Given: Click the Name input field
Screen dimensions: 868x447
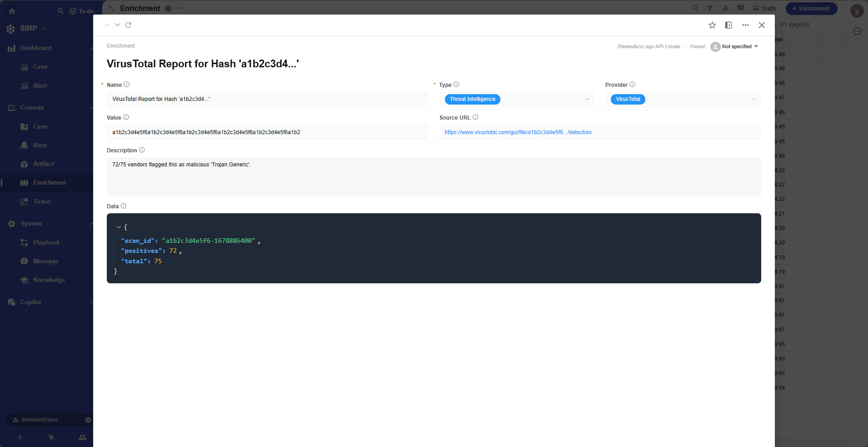Looking at the screenshot, I should tap(268, 99).
